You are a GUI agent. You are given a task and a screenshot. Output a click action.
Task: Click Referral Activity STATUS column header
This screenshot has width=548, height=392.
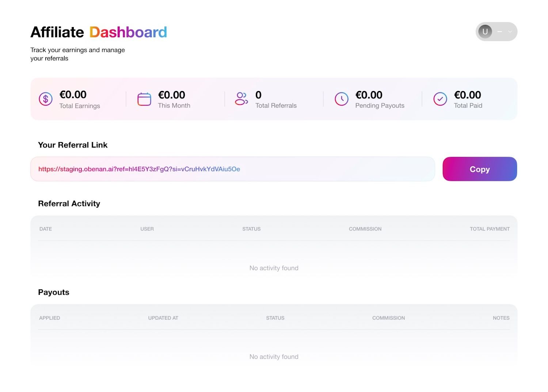point(251,229)
